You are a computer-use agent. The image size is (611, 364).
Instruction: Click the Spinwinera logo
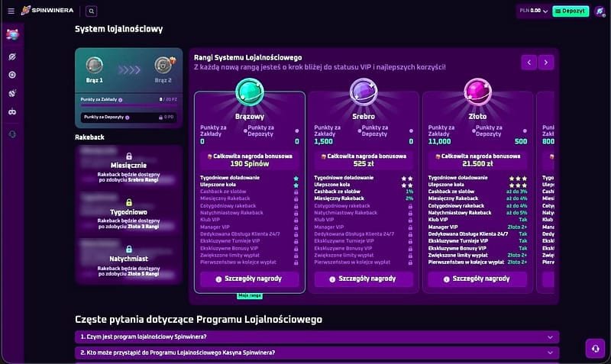(x=47, y=11)
